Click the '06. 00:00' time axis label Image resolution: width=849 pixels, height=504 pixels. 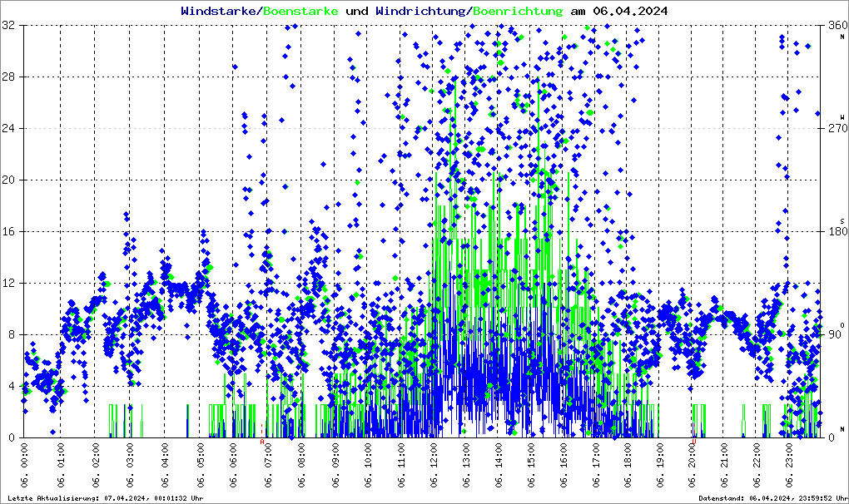[x=25, y=465]
